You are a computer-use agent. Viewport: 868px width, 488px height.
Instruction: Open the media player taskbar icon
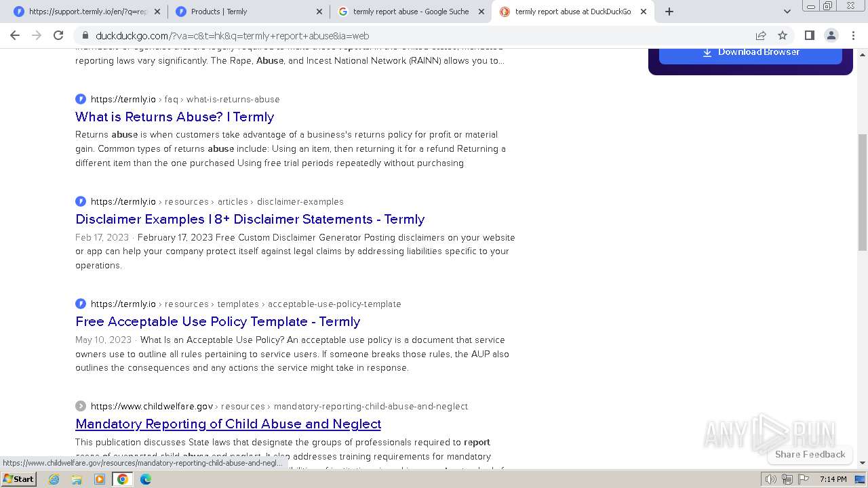[x=100, y=479]
